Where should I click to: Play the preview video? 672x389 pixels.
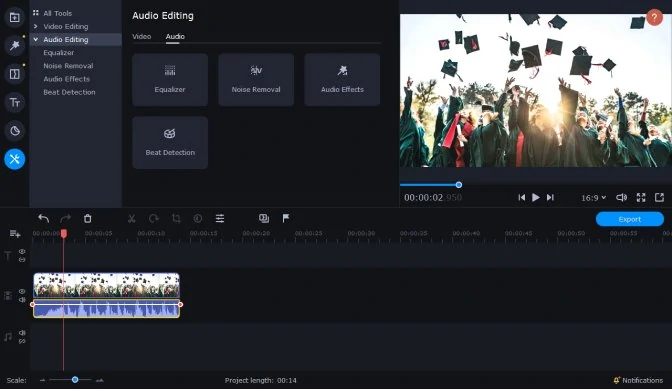pyautogui.click(x=536, y=197)
